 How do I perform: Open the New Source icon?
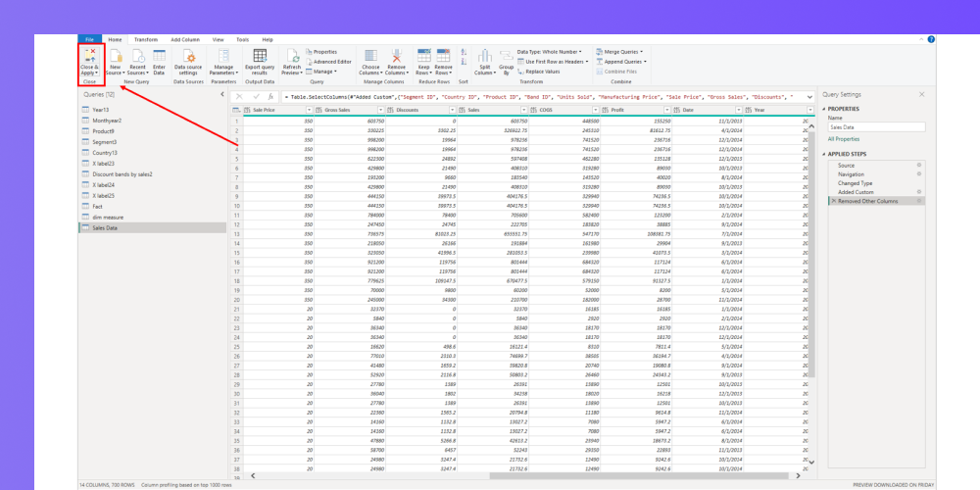(x=116, y=55)
